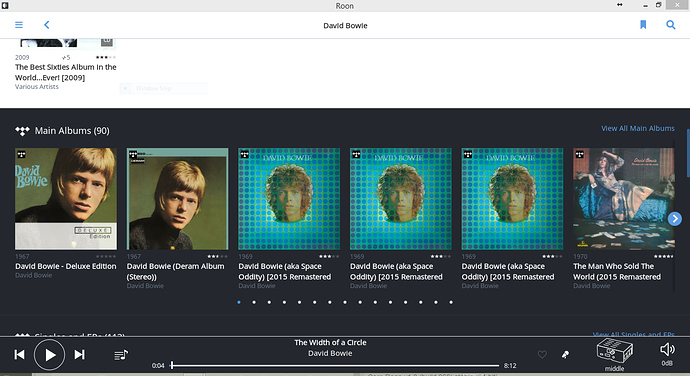Click the 0dB volume label
Image resolution: width=690 pixels, height=376 pixels.
[x=667, y=363]
